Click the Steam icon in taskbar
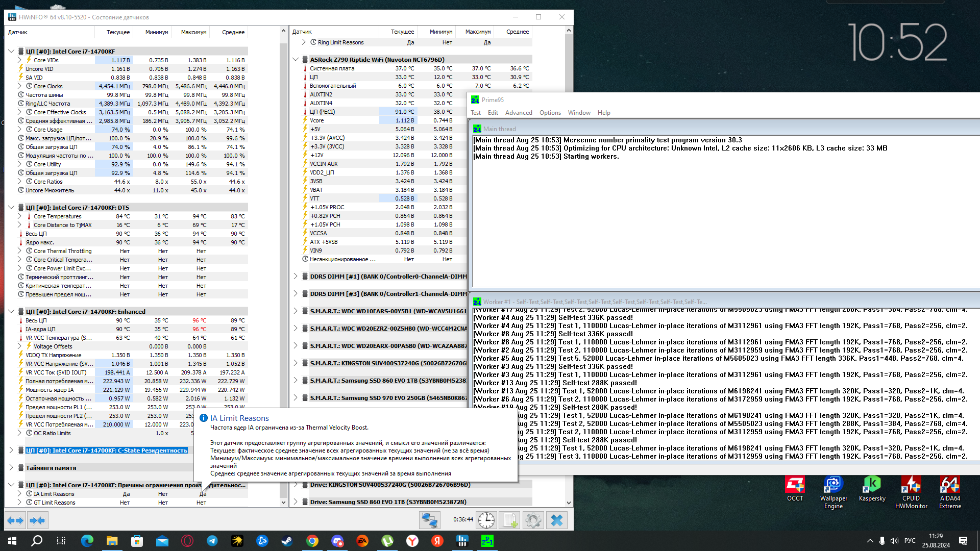Viewport: 980px width, 551px height. 287,541
